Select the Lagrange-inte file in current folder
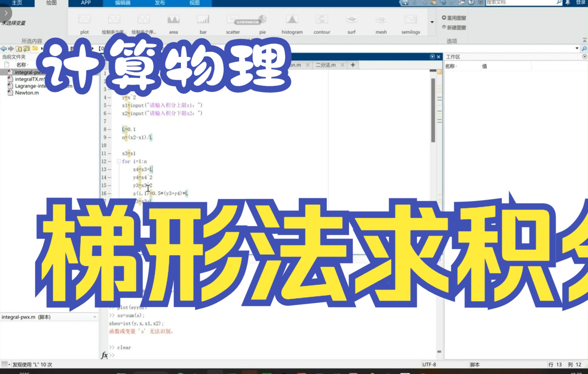The width and height of the screenshot is (588, 374). coord(30,86)
